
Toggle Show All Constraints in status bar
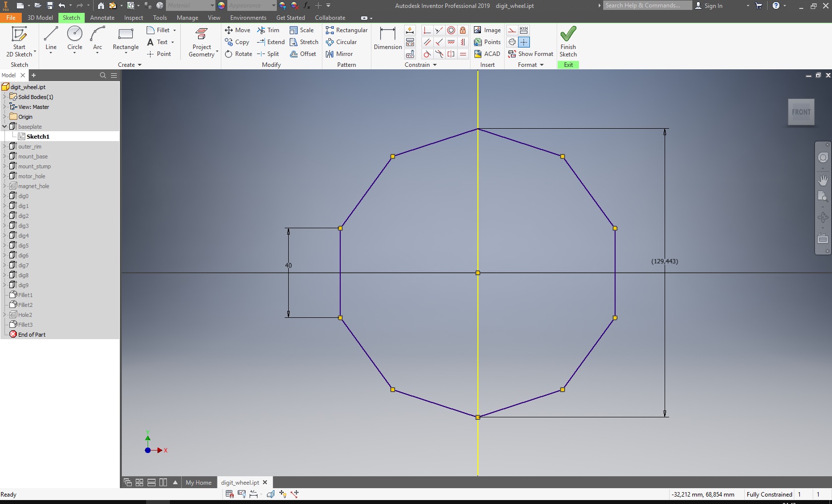pyautogui.click(x=242, y=494)
